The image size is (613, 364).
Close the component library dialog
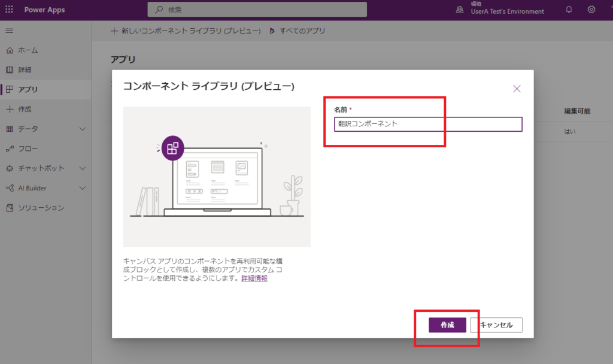(517, 89)
